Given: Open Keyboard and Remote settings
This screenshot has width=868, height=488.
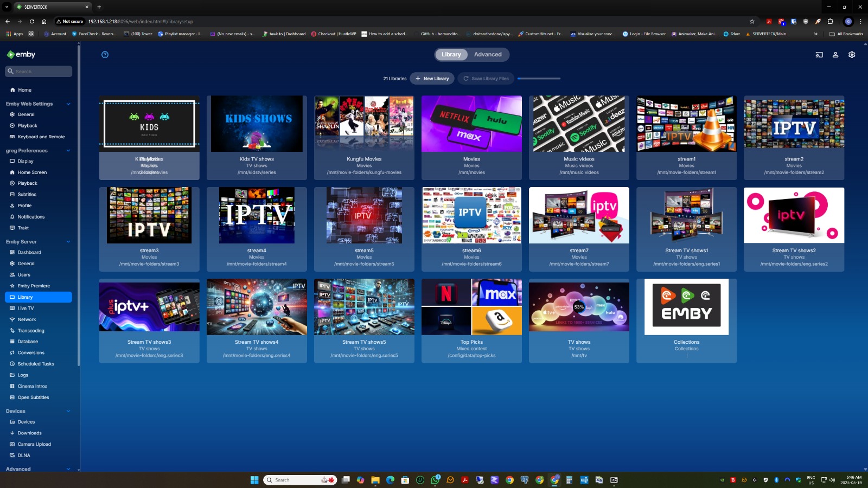Looking at the screenshot, I should tap(39, 137).
